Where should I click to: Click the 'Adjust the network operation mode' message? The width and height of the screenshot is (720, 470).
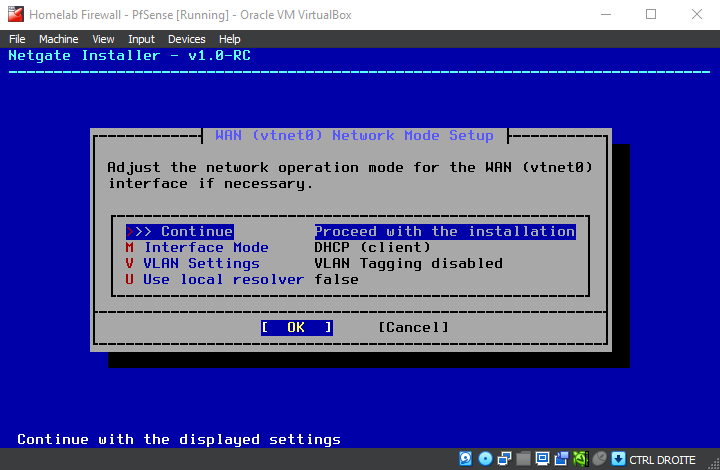pyautogui.click(x=350, y=175)
